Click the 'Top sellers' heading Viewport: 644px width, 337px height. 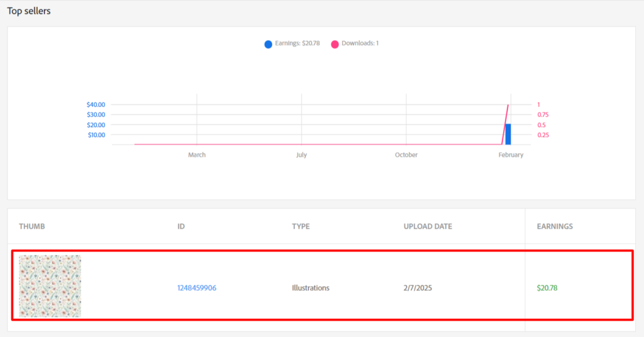(29, 11)
